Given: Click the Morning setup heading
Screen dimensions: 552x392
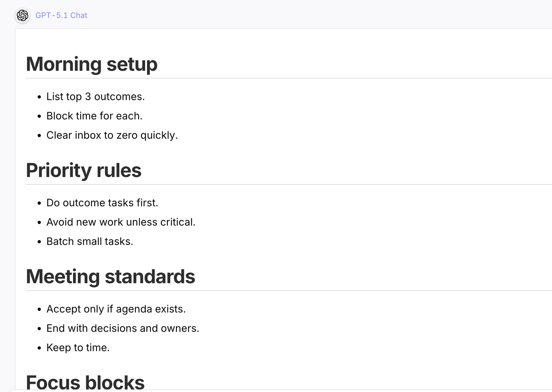Looking at the screenshot, I should click(x=92, y=64).
